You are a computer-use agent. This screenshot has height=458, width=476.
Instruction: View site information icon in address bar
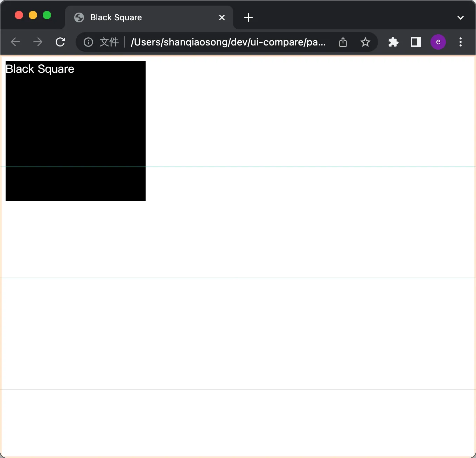pos(88,42)
